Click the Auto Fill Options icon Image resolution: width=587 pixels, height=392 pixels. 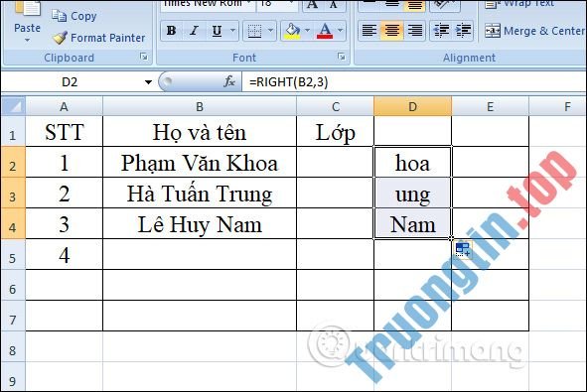[x=463, y=249]
